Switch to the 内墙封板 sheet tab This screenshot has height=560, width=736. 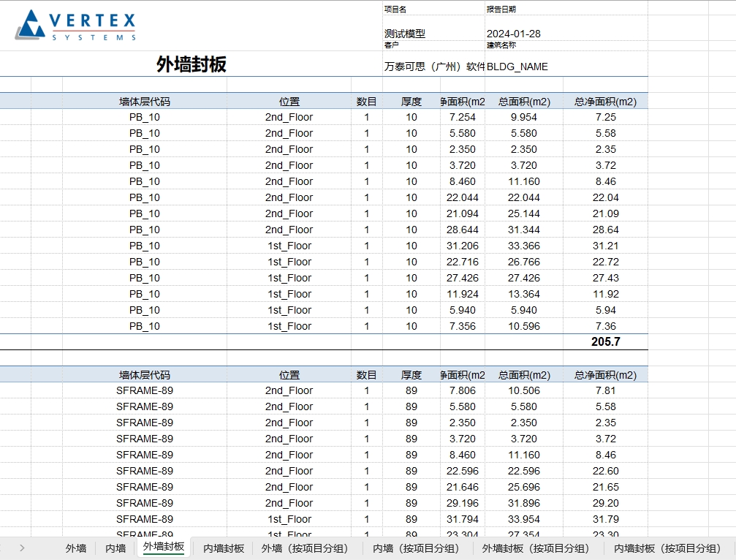[x=224, y=548]
